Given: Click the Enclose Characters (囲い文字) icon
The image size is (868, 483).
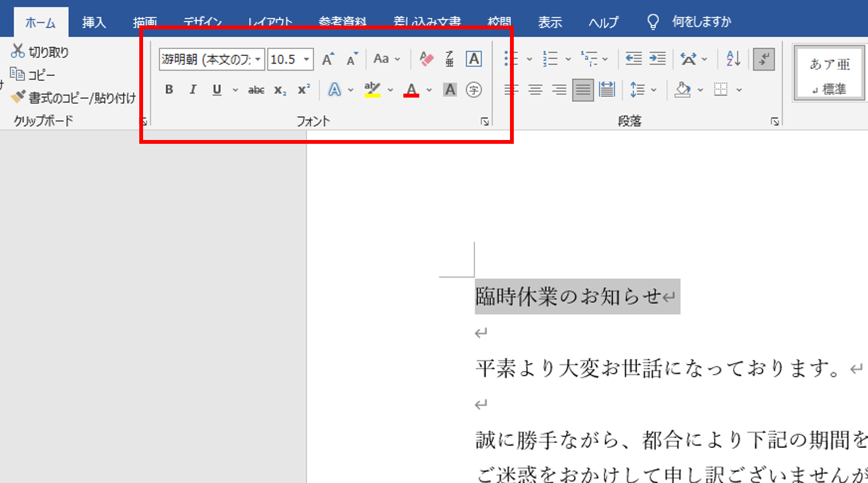Looking at the screenshot, I should coord(474,89).
